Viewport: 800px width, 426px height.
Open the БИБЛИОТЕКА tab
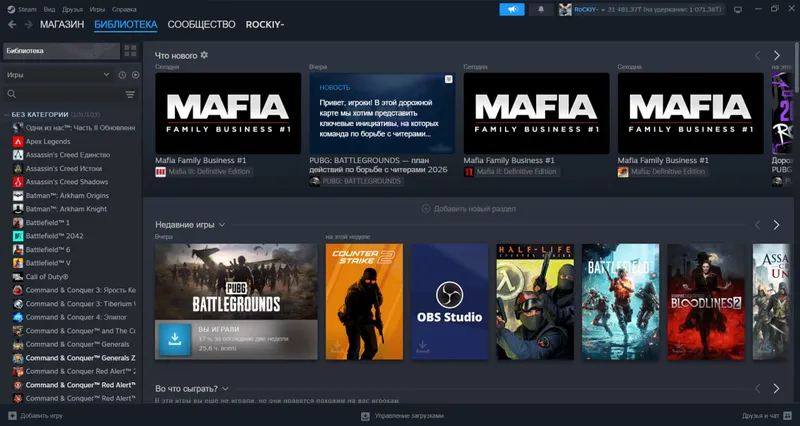(126, 24)
